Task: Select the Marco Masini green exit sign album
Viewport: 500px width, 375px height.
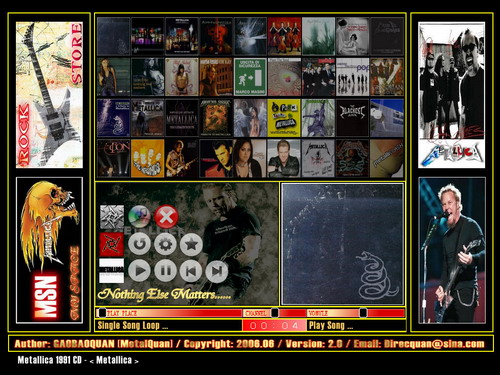Action: point(250,77)
